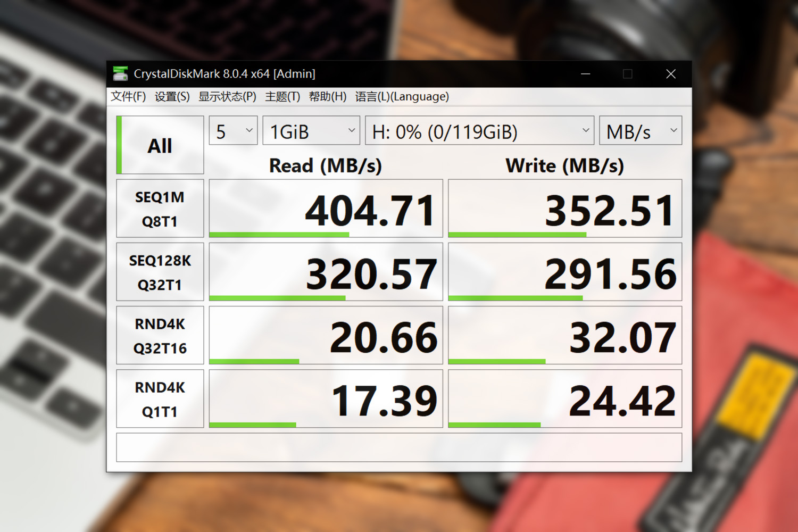
Task: Click the SEQ1M write result 352.51
Action: pos(565,209)
